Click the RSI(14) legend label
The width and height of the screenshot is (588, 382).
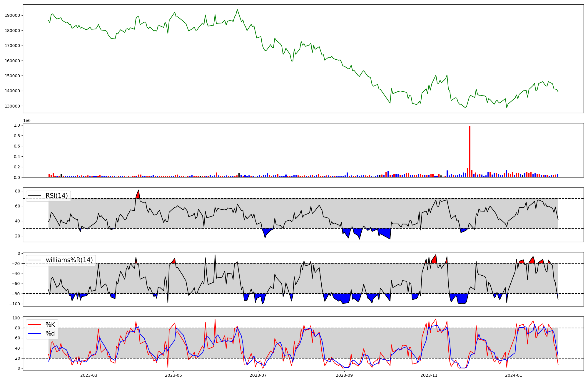click(56, 196)
